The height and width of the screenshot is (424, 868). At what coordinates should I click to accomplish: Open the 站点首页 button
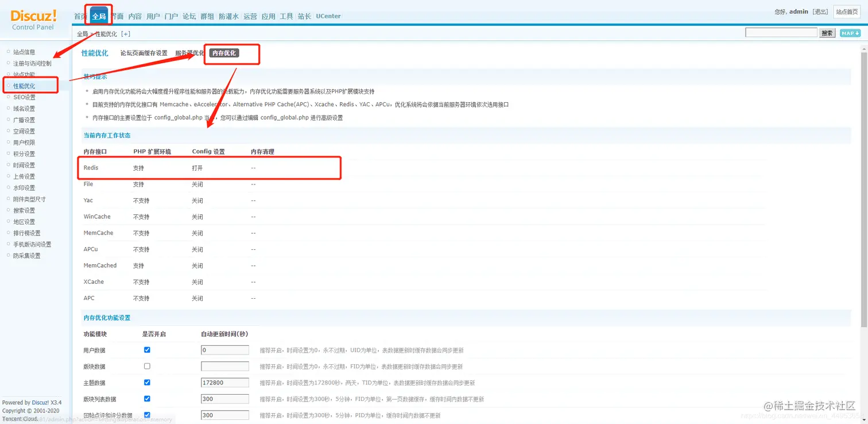click(847, 12)
